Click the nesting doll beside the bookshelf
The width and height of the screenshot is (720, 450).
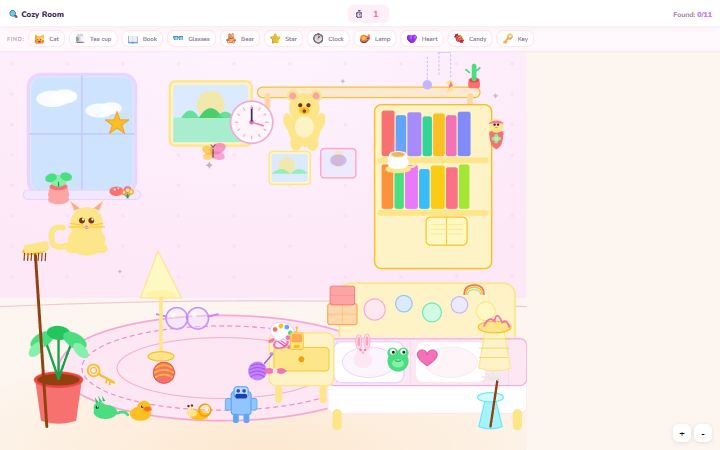pos(496,134)
